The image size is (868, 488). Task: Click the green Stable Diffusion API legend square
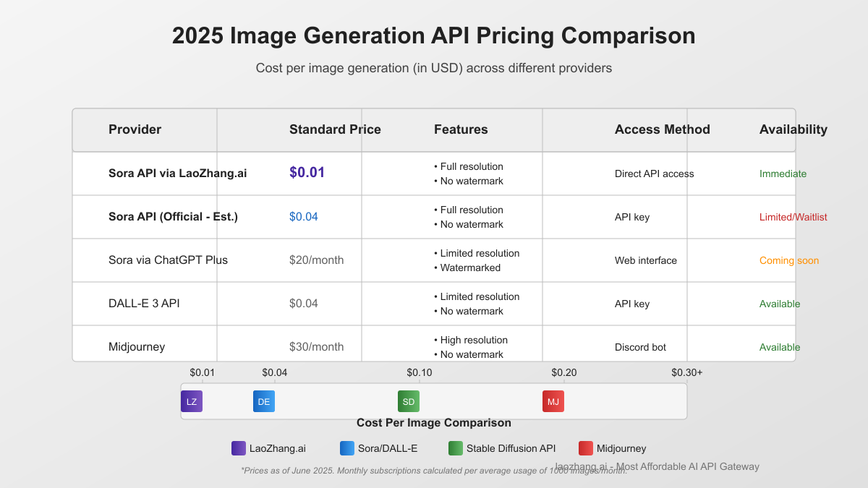[x=456, y=448]
